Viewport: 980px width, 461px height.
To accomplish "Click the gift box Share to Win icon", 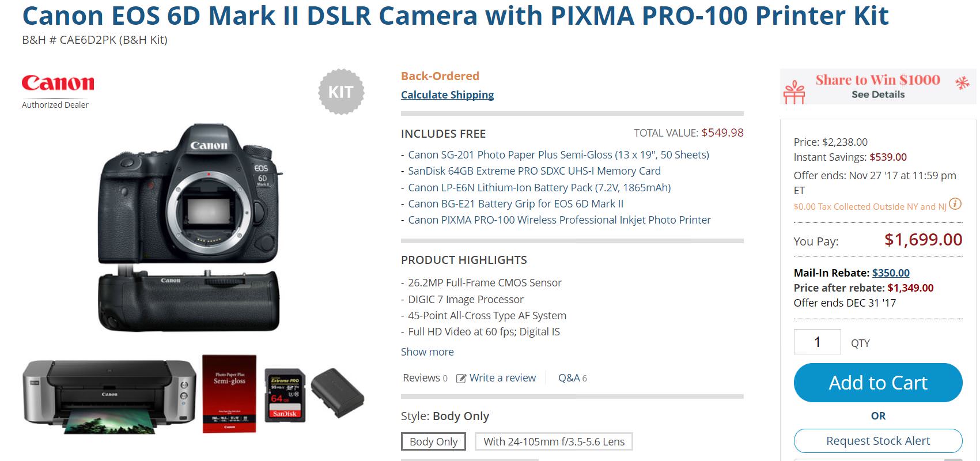I will point(794,92).
